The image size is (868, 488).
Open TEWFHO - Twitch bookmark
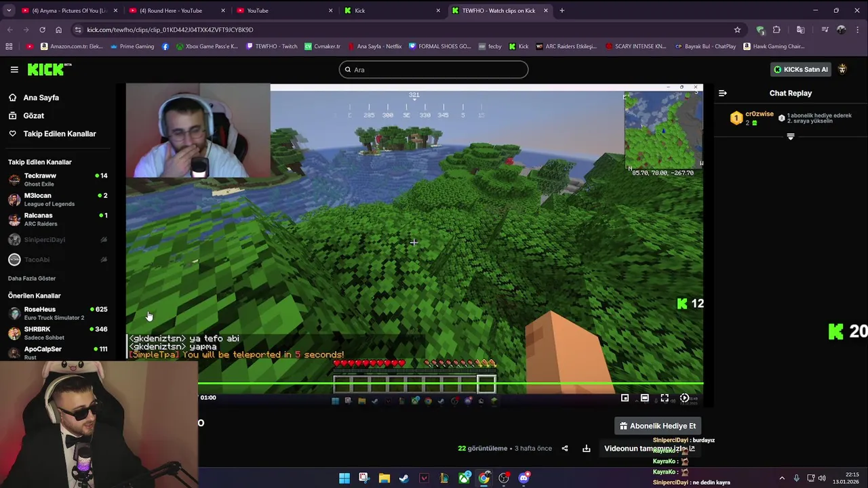[x=271, y=46]
